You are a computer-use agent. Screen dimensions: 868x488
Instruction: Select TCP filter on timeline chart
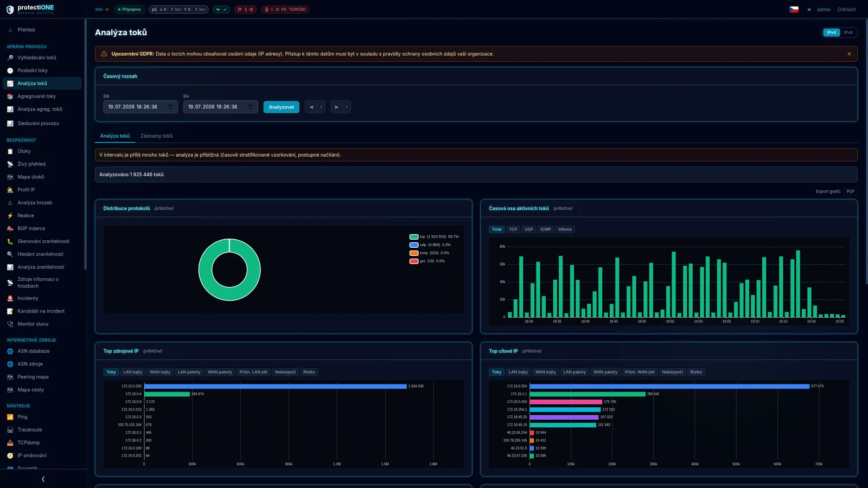(513, 229)
